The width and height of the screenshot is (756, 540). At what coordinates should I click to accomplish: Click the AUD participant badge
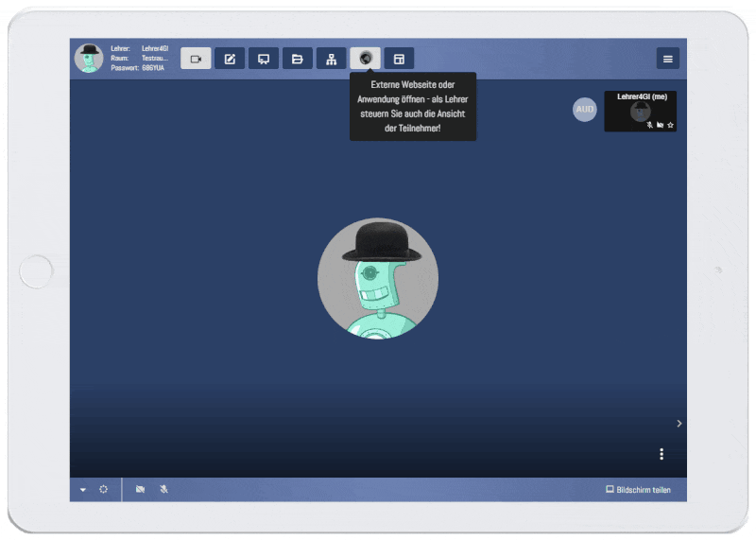(x=584, y=110)
